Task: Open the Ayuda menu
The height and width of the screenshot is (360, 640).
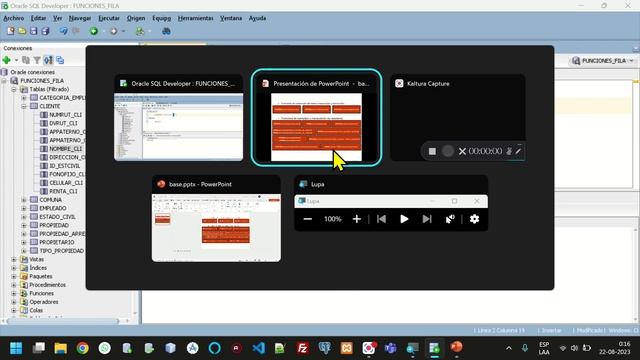Action: pyautogui.click(x=258, y=18)
